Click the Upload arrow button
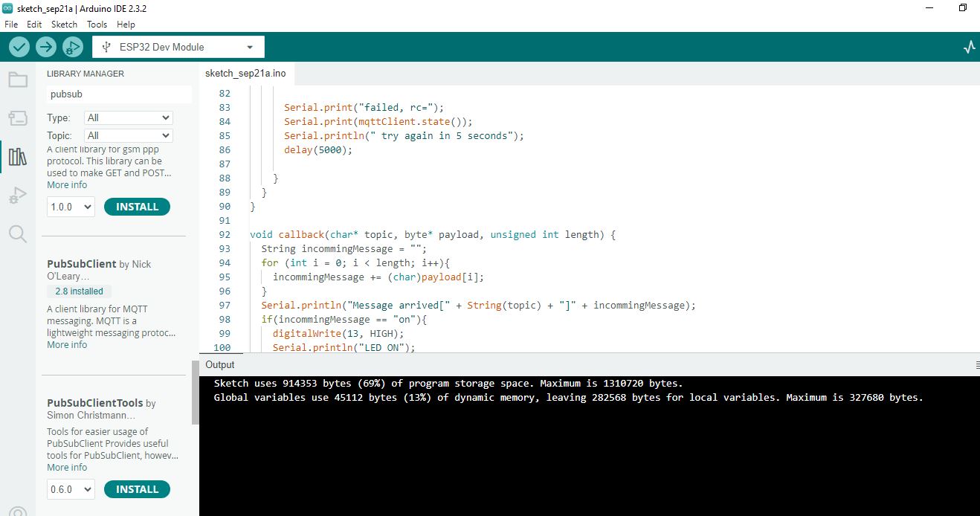 pos(46,47)
